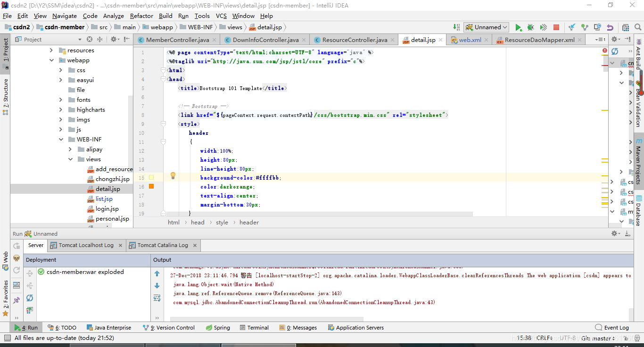Show the error indicator at editor top right

click(x=605, y=50)
